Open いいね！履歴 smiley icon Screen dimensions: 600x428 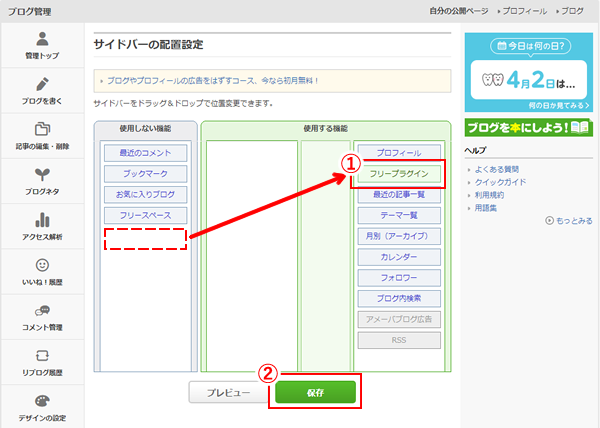(x=42, y=265)
